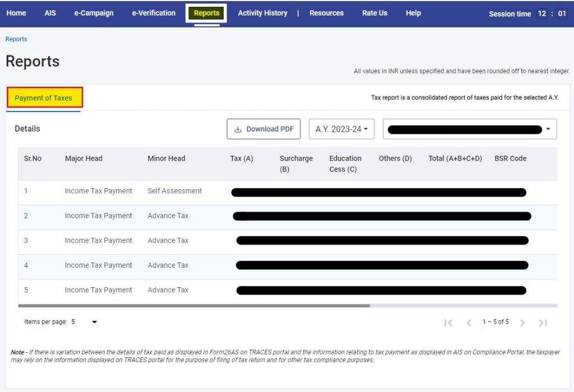Go to e-Verification menu
The image size is (574, 392).
pyautogui.click(x=154, y=13)
